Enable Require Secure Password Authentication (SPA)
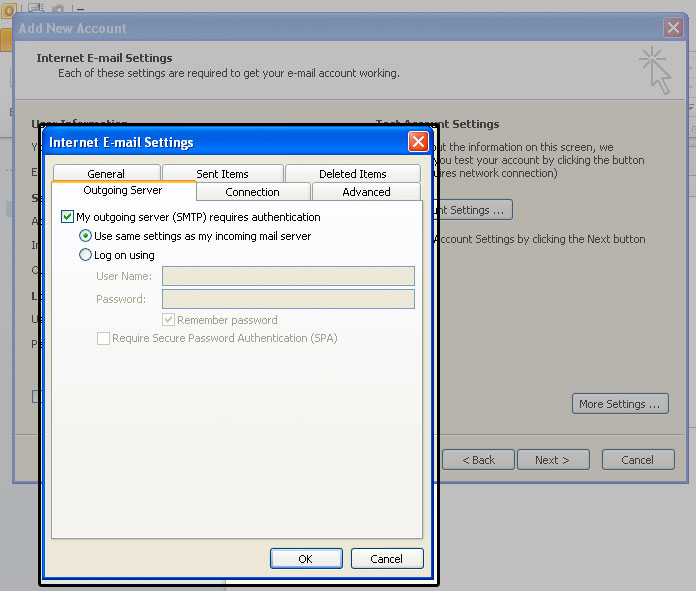The width and height of the screenshot is (696, 591). (103, 339)
